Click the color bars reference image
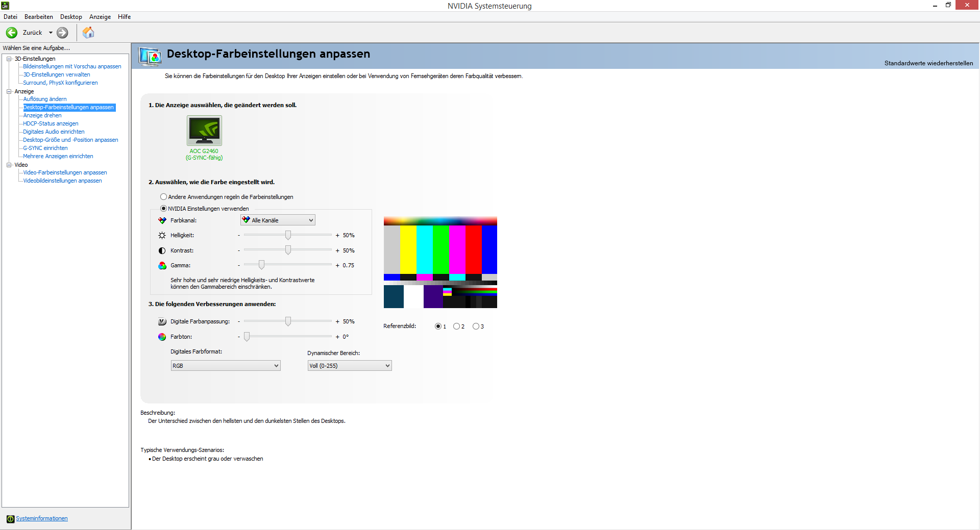This screenshot has width=980, height=530. 440,263
